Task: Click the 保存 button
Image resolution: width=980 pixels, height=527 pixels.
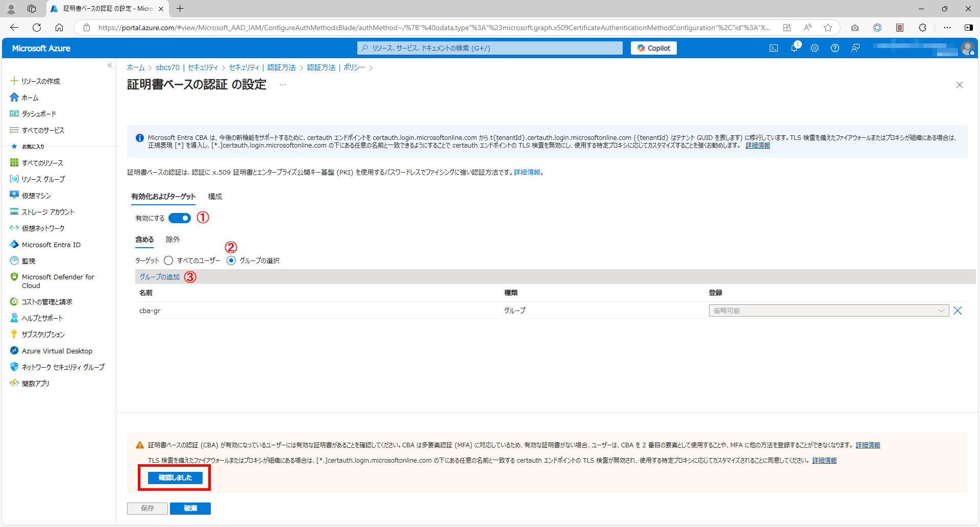Action: (x=148, y=509)
